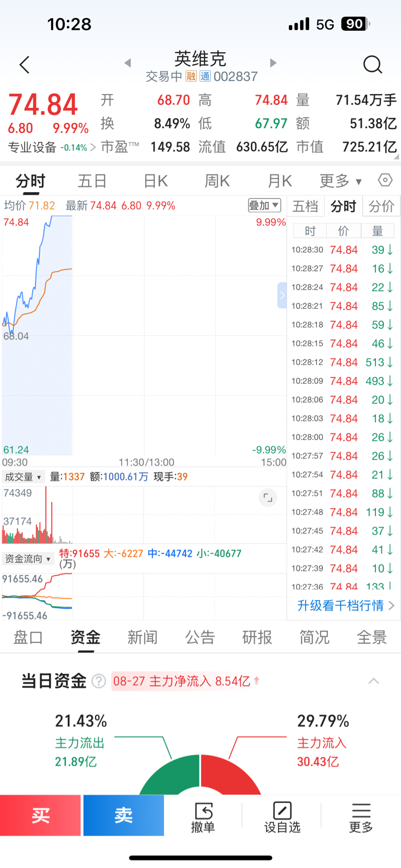This screenshot has width=401, height=868.
Task: Open the 简况 tab
Action: 314,637
